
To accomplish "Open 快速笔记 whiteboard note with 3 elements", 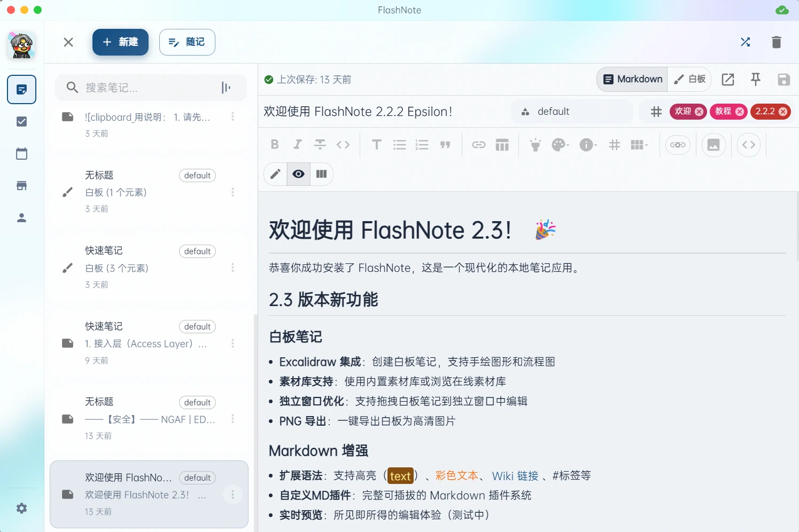I will click(x=149, y=267).
